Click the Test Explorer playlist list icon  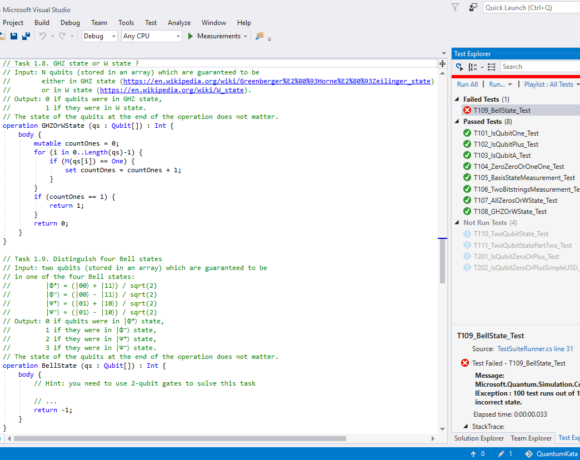491,67
